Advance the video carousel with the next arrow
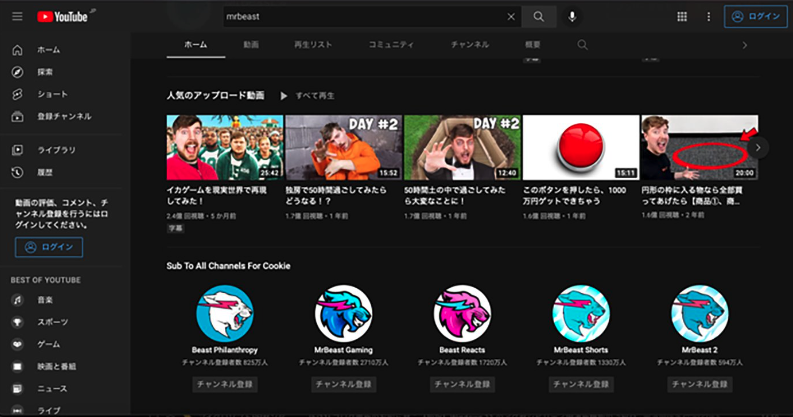 (x=758, y=148)
